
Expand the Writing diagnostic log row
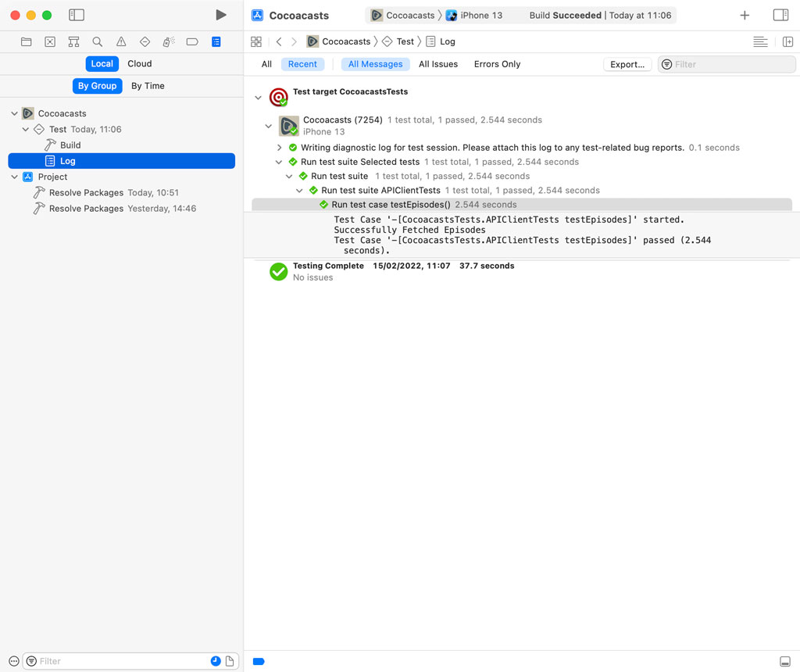pos(280,148)
